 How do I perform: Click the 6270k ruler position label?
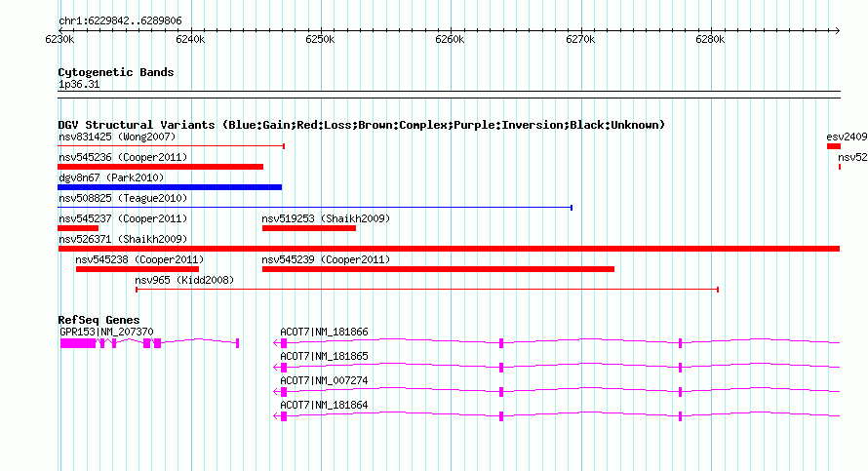tap(580, 39)
